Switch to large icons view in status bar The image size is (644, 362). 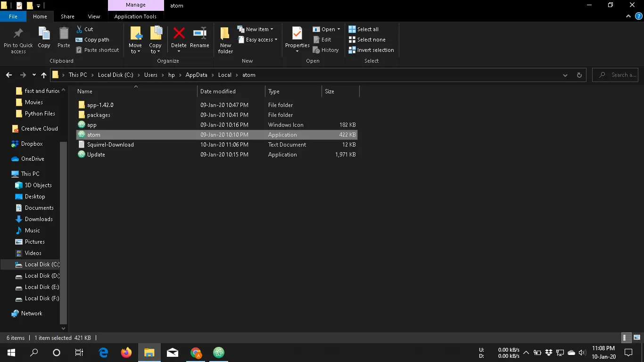coord(637,338)
